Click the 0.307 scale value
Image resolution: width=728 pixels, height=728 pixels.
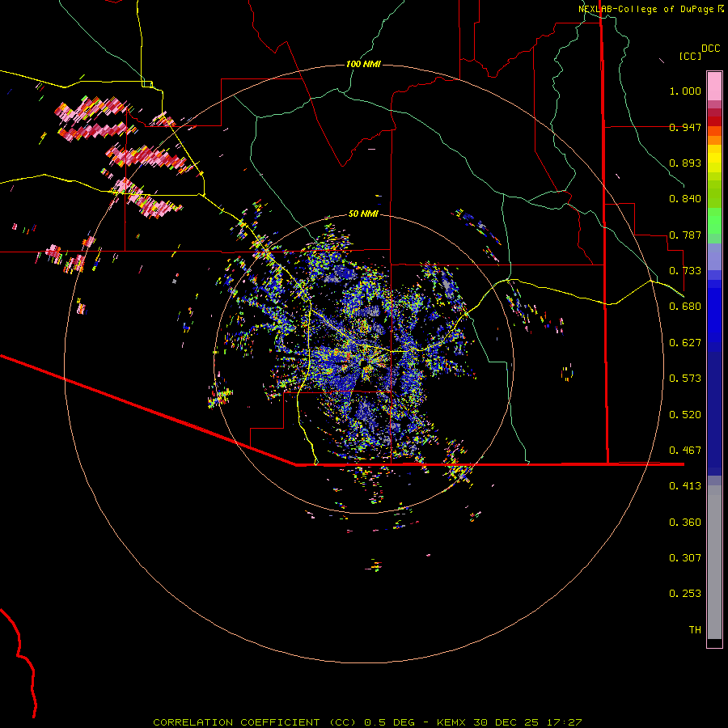[x=685, y=558]
